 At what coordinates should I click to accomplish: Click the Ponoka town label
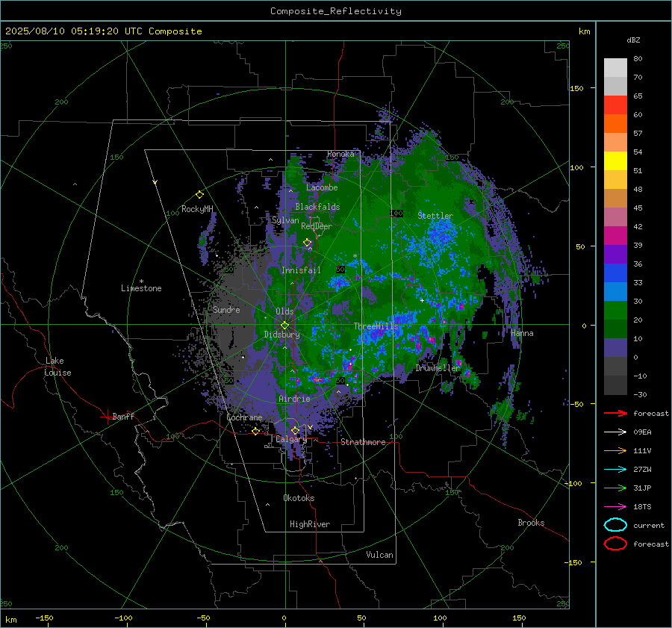(340, 154)
